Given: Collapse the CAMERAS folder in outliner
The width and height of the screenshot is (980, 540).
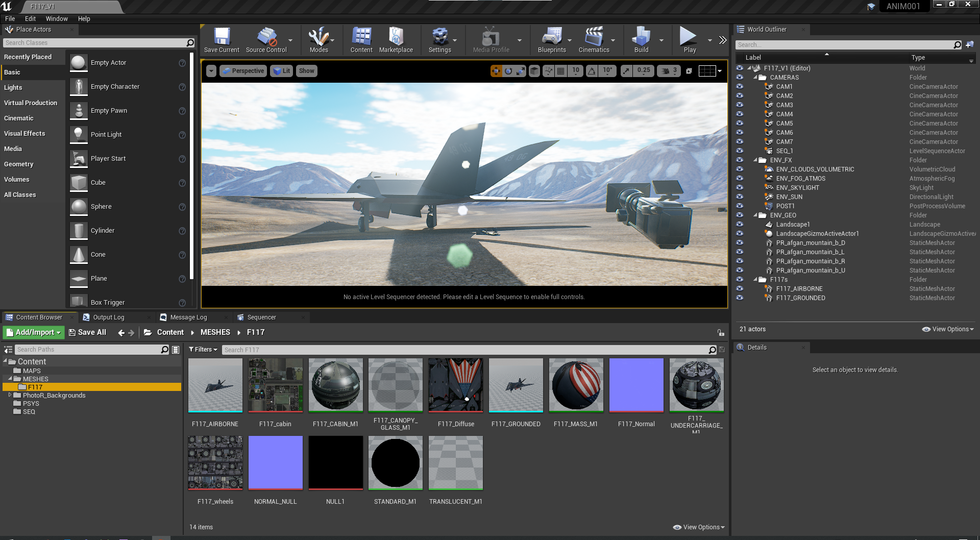Looking at the screenshot, I should (755, 78).
